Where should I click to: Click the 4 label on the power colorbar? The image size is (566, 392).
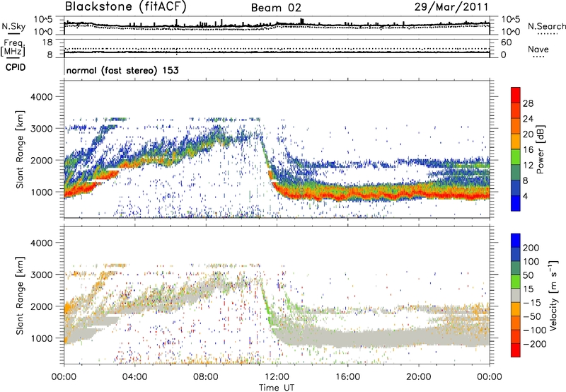coord(525,196)
